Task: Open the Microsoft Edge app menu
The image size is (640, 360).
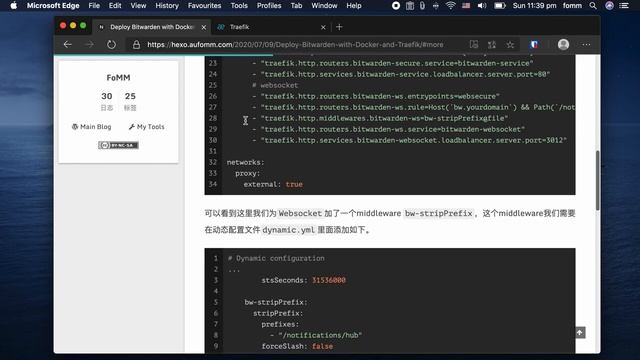Action: (53, 6)
